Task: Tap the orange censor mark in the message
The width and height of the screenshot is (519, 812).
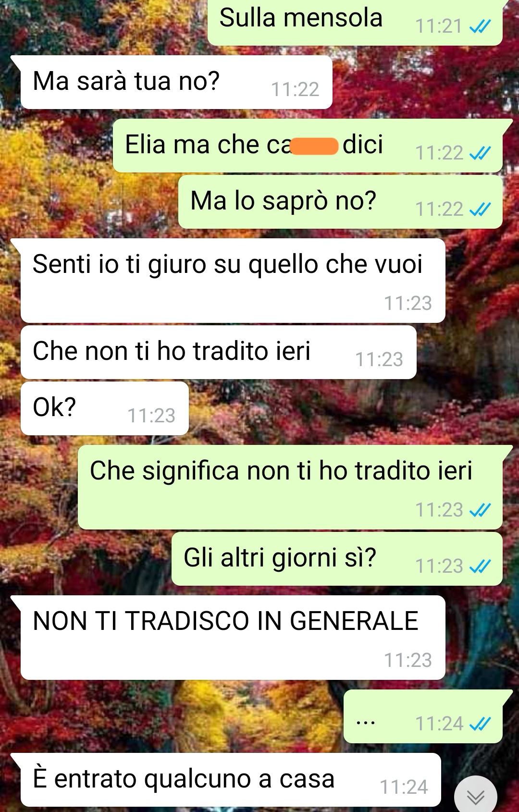Action: (x=315, y=146)
